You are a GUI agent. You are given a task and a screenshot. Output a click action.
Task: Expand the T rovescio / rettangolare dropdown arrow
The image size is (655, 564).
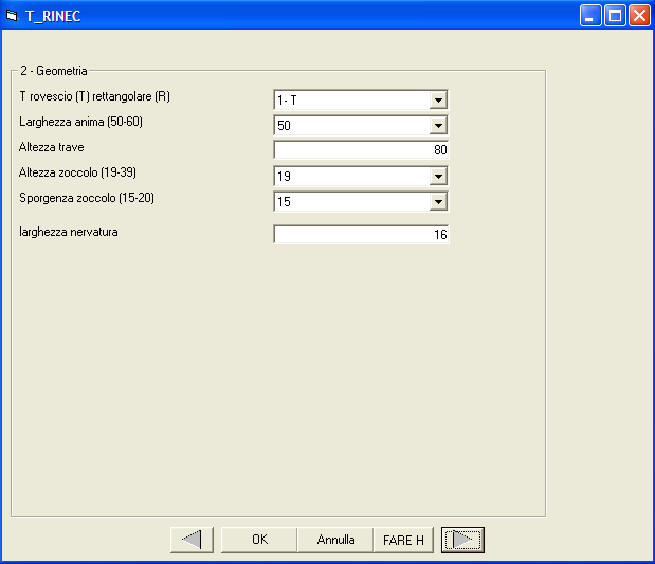coord(437,100)
